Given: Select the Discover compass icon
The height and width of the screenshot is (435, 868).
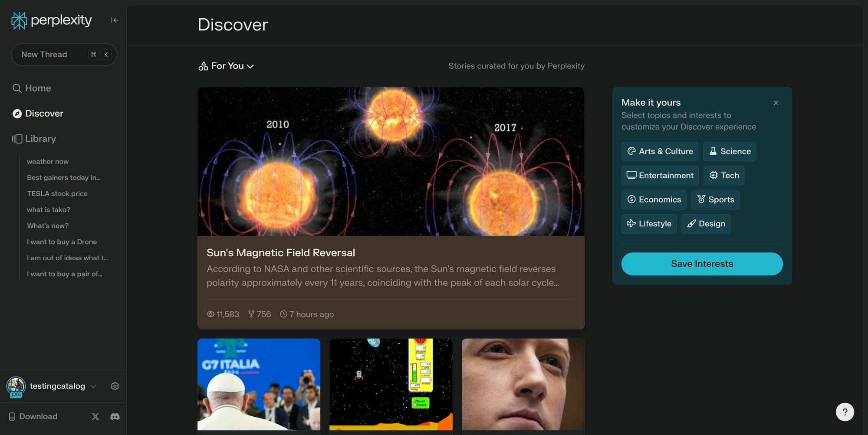Looking at the screenshot, I should point(17,113).
